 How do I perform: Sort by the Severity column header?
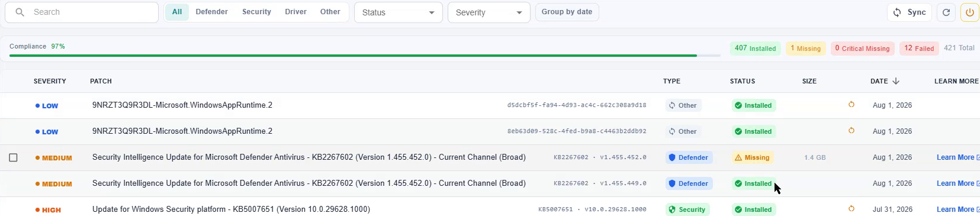pos(50,81)
